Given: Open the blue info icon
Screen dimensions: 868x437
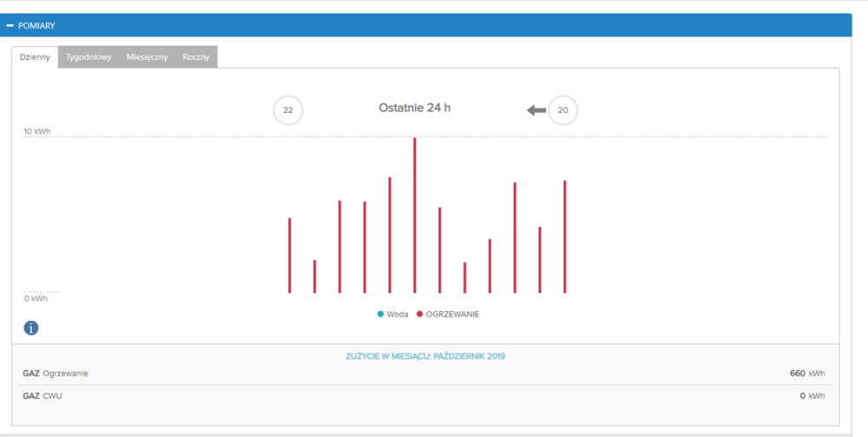Looking at the screenshot, I should pos(31,328).
